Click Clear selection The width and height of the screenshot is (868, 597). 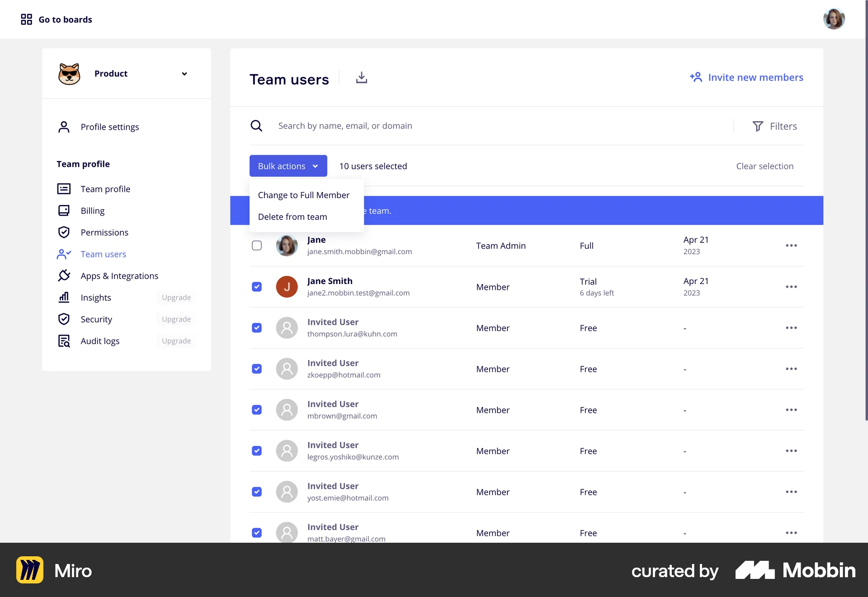coord(764,166)
